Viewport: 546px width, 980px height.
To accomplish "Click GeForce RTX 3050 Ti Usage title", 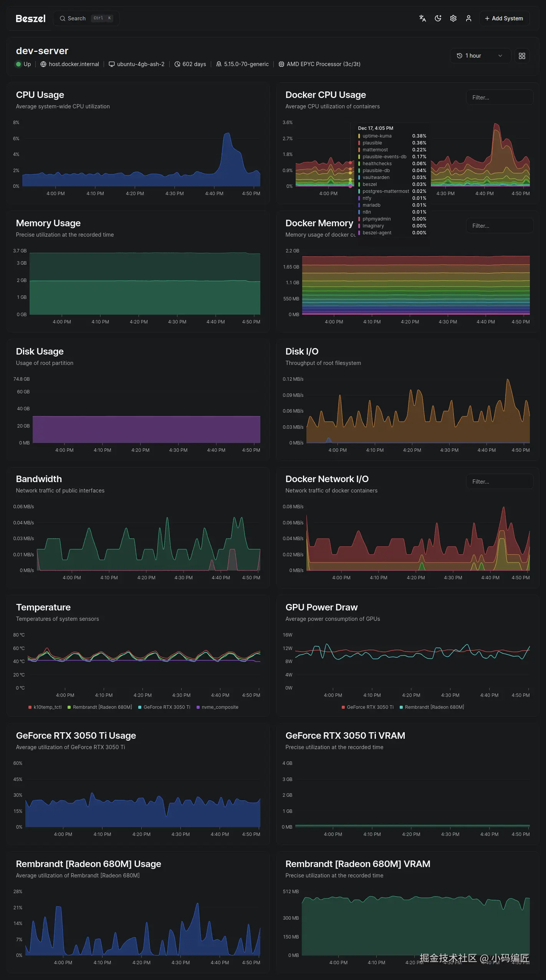I will 76,736.
